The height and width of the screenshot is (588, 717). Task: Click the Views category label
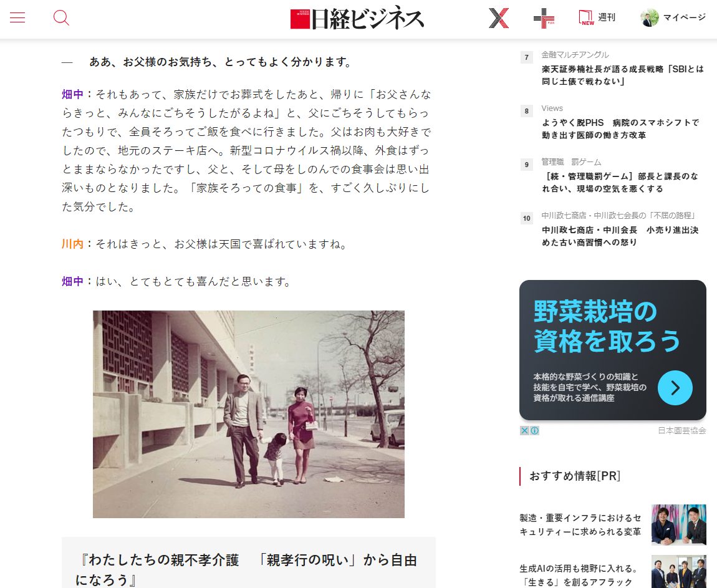coord(552,108)
